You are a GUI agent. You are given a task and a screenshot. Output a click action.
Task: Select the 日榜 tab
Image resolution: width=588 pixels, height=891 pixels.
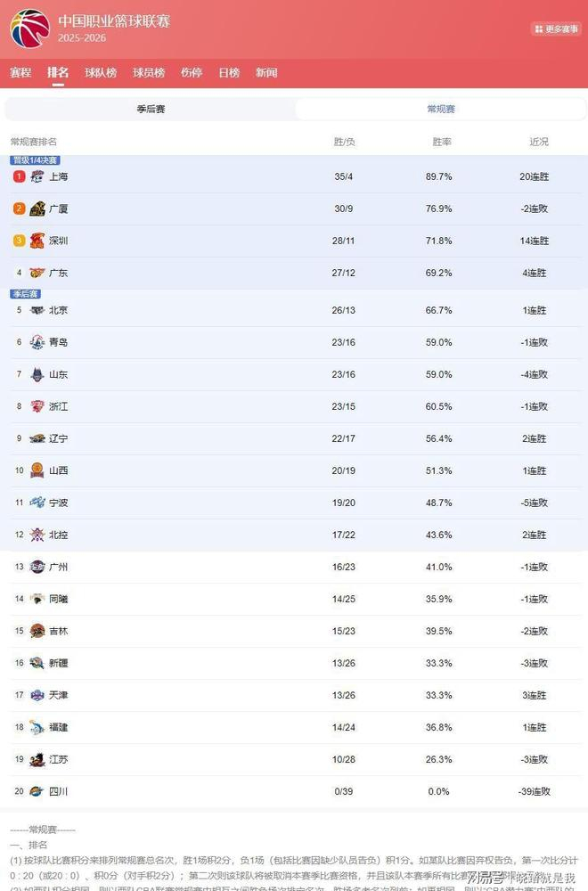coord(229,73)
